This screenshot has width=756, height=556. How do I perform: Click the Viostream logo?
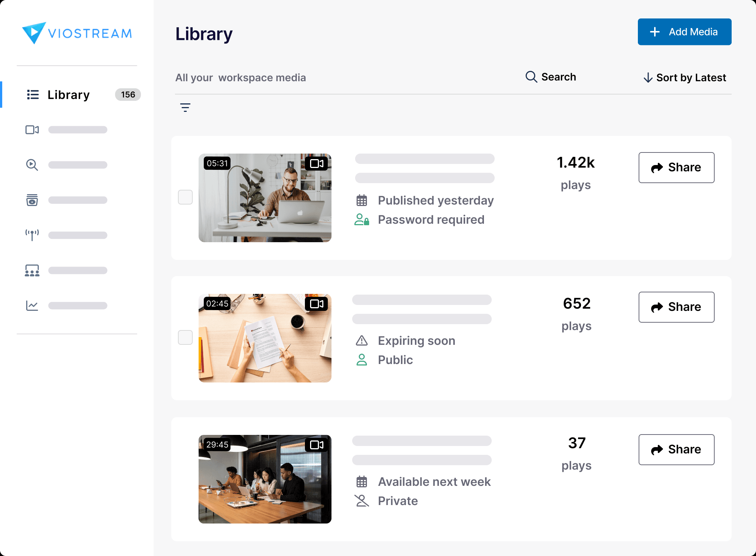coord(77,33)
